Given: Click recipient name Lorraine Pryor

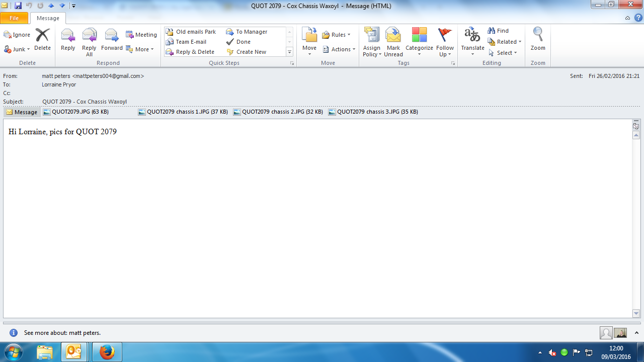Looking at the screenshot, I should [59, 85].
